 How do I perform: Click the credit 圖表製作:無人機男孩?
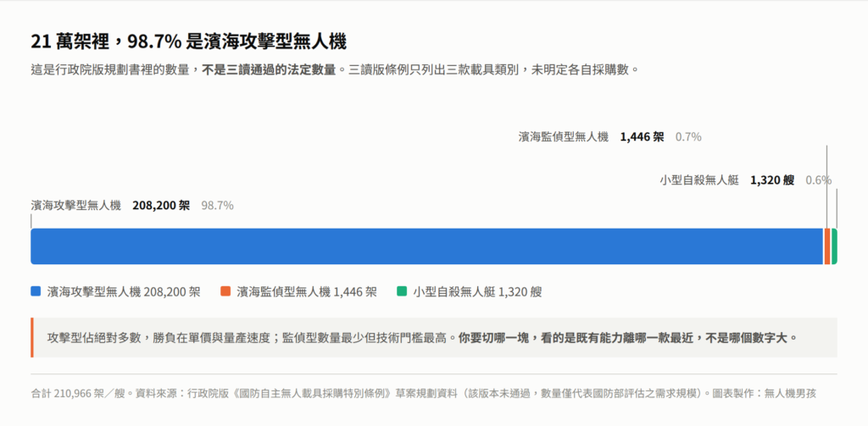765,394
